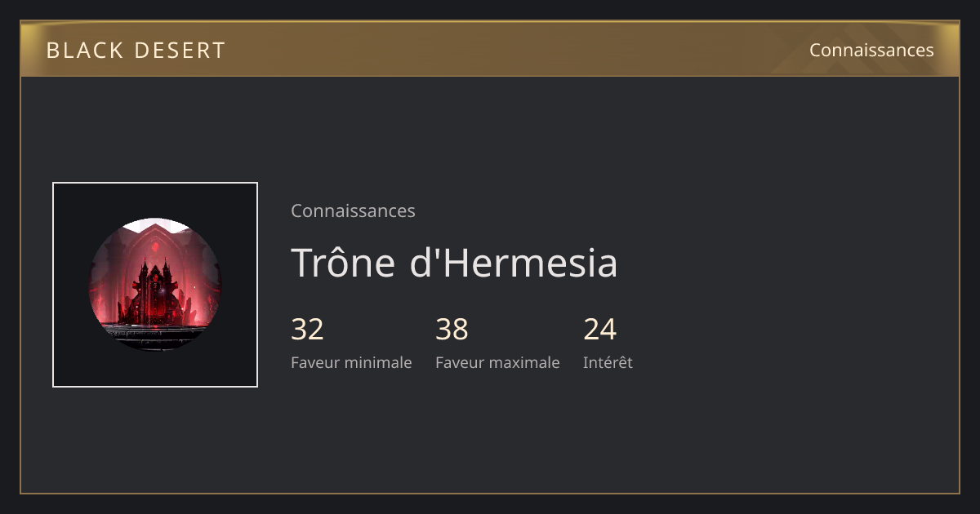Click the Trône d'Hermesia heading
The image size is (980, 514).
tap(454, 263)
